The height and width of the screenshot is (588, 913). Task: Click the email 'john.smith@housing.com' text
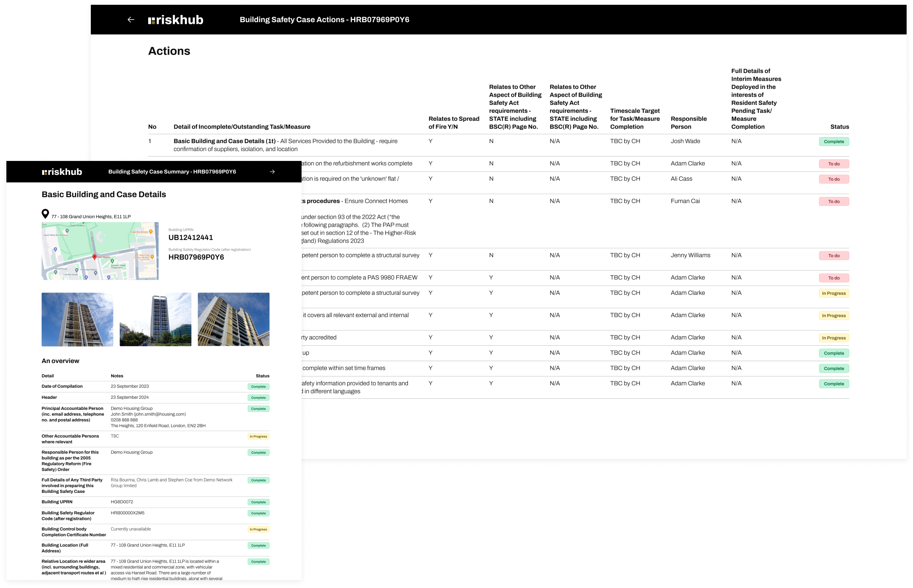[160, 414]
